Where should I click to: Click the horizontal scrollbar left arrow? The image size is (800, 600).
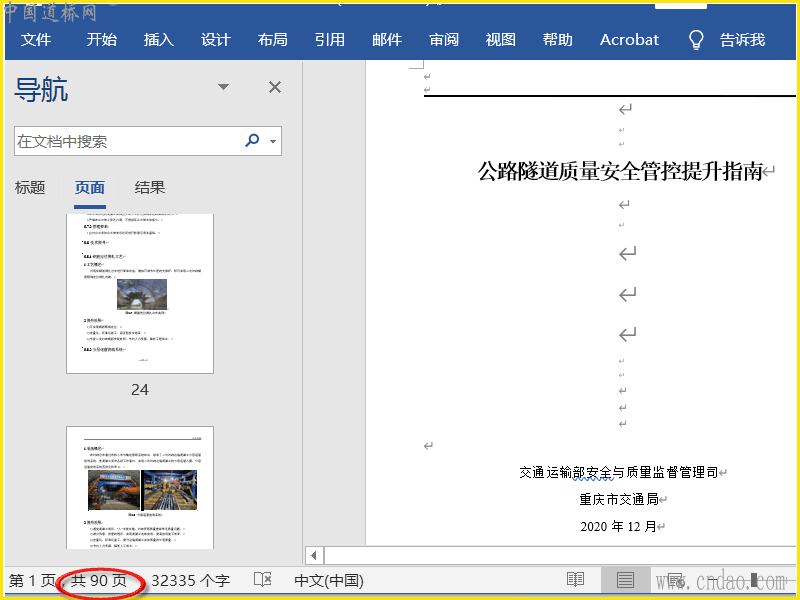click(x=314, y=555)
